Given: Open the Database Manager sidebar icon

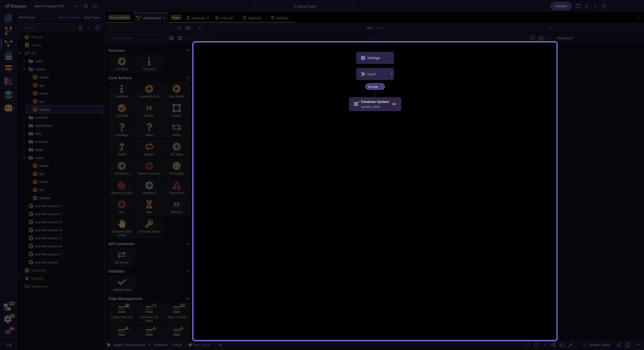Looking at the screenshot, I should [9, 56].
